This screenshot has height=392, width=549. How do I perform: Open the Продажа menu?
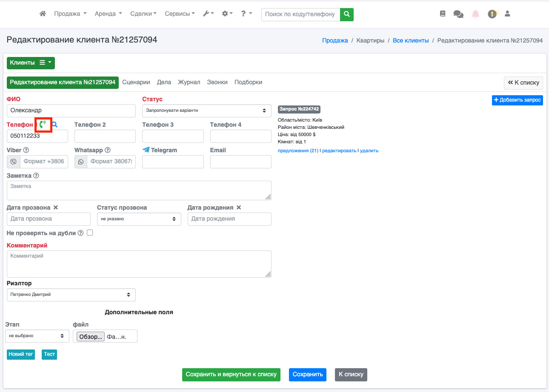point(70,14)
